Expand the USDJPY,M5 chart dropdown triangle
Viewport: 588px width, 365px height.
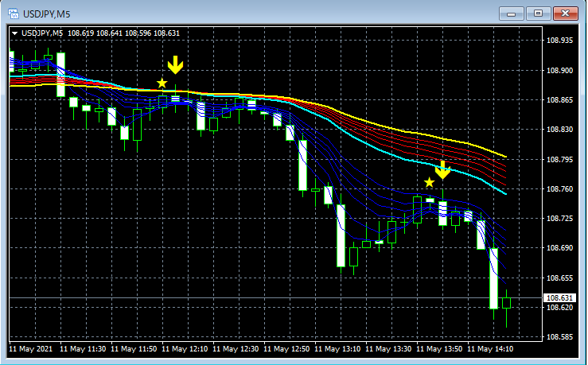[x=14, y=33]
